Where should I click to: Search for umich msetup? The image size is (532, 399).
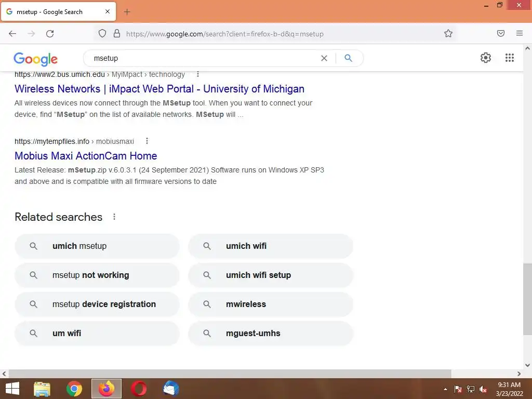97,246
